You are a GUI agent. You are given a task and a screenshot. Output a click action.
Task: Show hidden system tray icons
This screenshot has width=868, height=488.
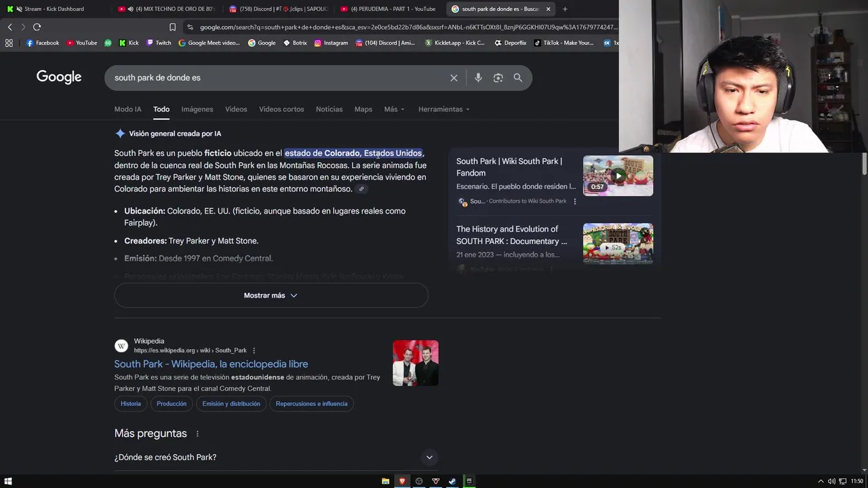(x=821, y=481)
